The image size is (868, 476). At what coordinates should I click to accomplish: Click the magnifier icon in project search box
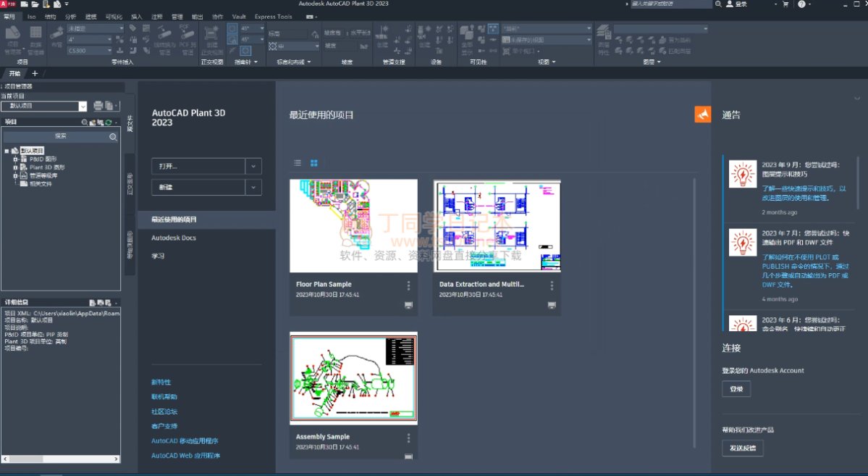pyautogui.click(x=113, y=136)
